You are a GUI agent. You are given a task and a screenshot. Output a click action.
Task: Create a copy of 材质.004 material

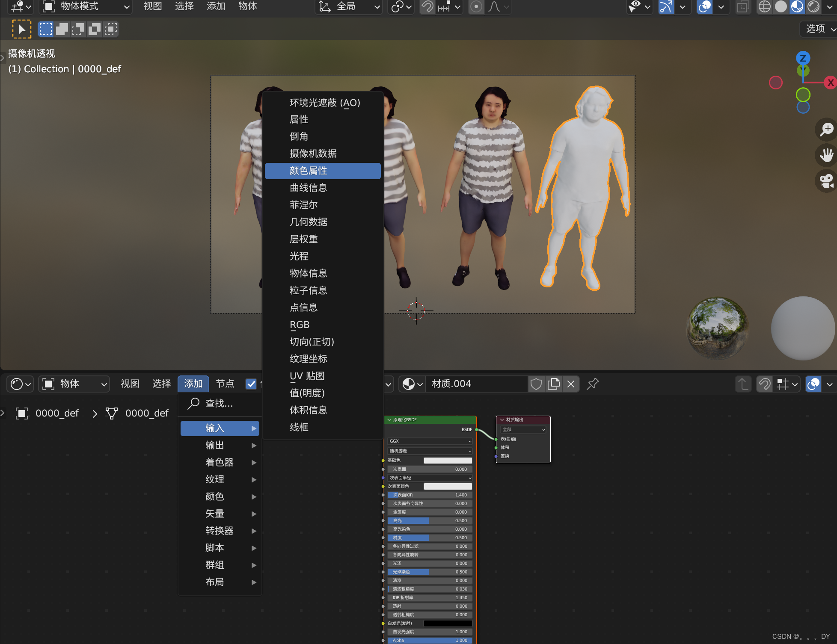click(554, 384)
